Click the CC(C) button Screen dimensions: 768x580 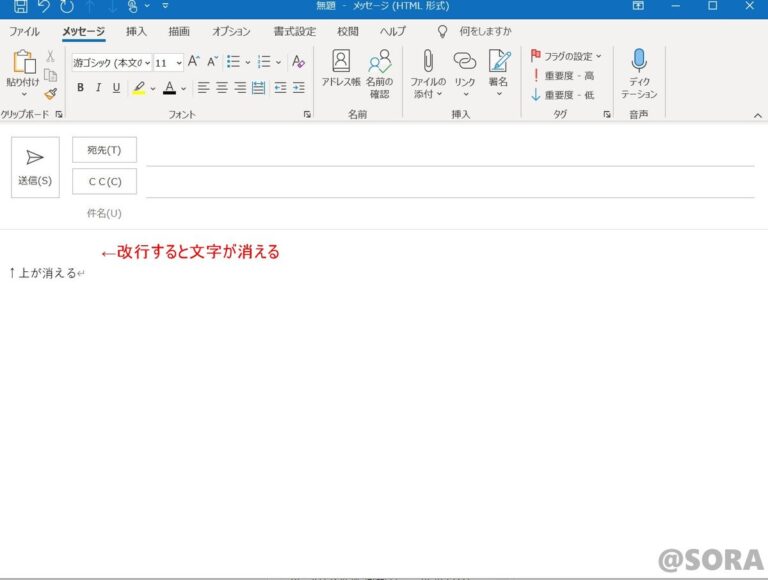pyautogui.click(x=104, y=181)
